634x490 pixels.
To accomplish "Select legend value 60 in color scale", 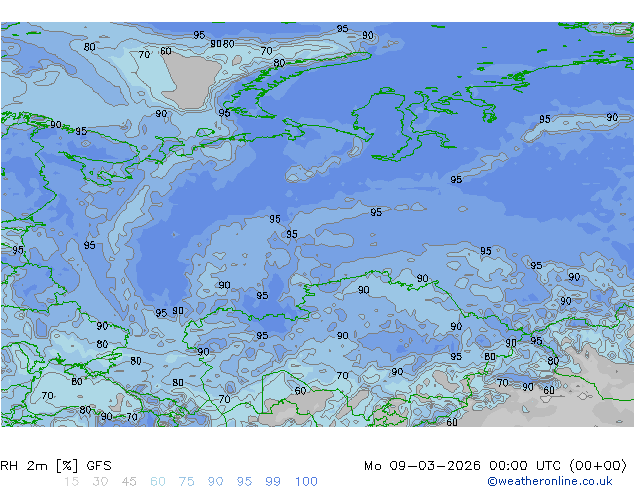I will 158,481.
